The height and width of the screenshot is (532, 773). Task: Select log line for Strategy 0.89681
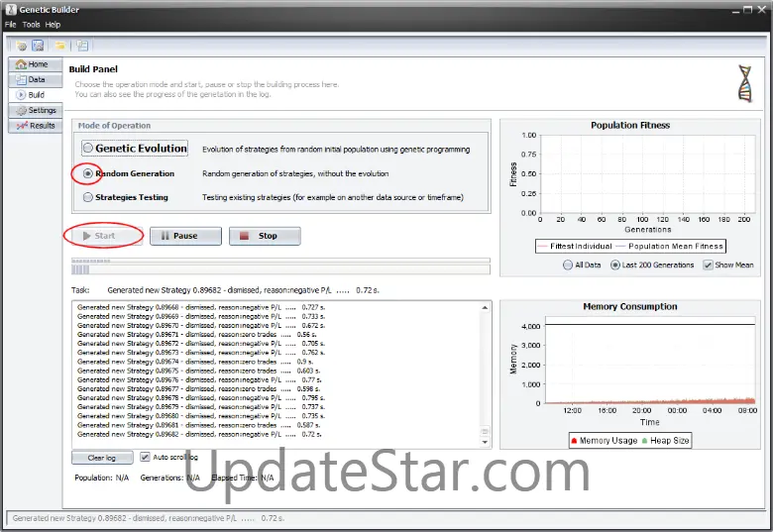point(198,425)
